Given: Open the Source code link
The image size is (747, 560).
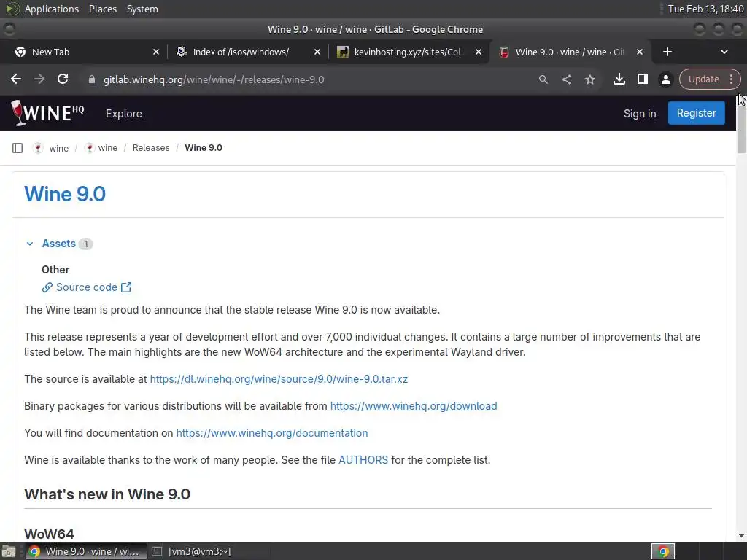Looking at the screenshot, I should 87,287.
